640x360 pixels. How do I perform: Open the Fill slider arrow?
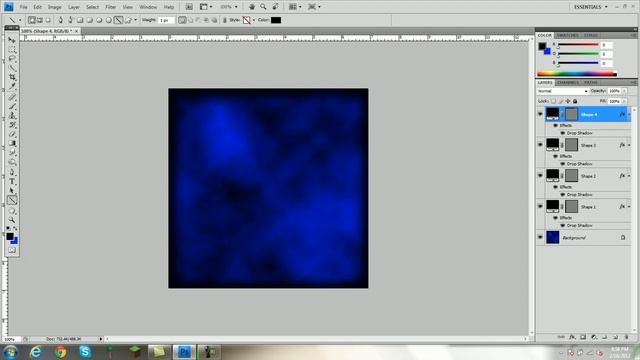tap(624, 101)
